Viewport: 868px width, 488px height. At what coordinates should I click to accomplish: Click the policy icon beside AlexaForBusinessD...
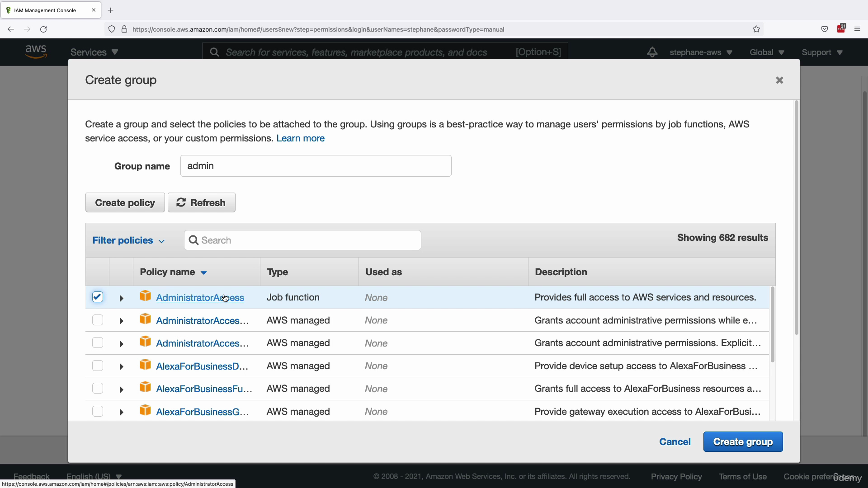(x=145, y=365)
